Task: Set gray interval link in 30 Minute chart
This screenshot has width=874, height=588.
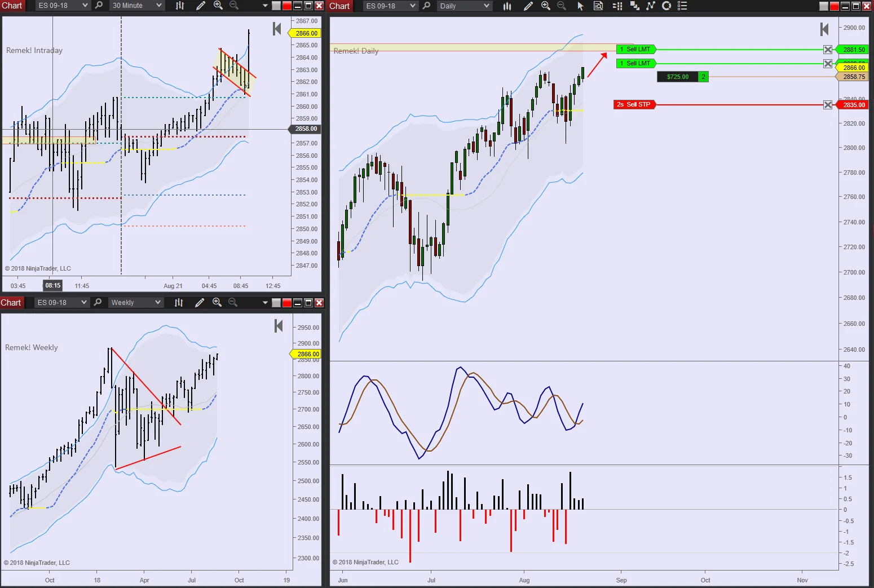Action: (x=276, y=6)
